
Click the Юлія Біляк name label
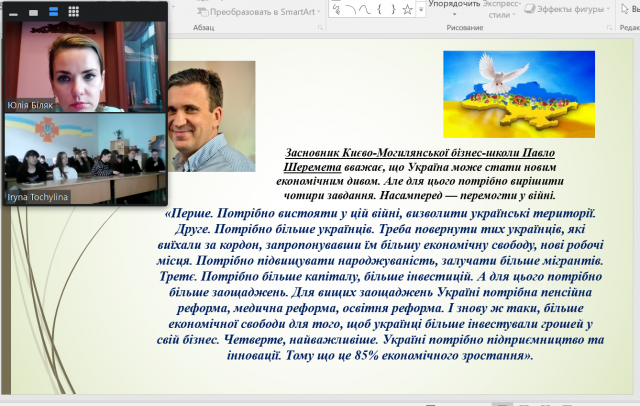[30, 105]
